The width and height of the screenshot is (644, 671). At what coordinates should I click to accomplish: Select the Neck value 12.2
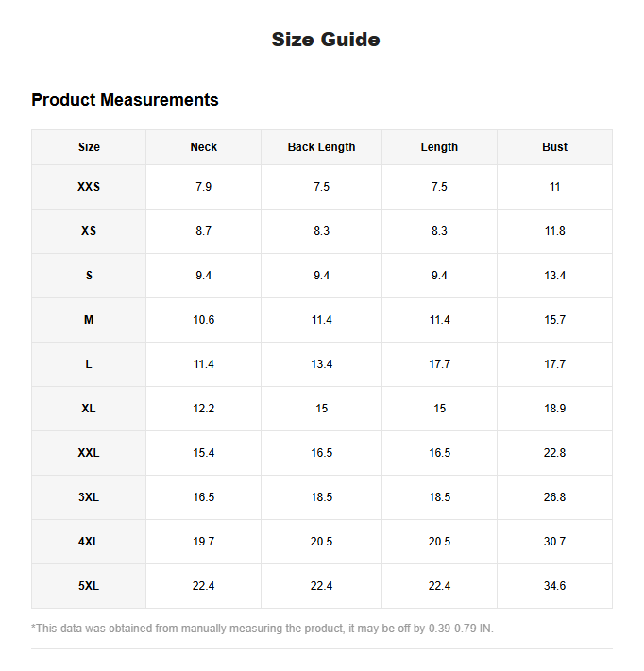(203, 409)
